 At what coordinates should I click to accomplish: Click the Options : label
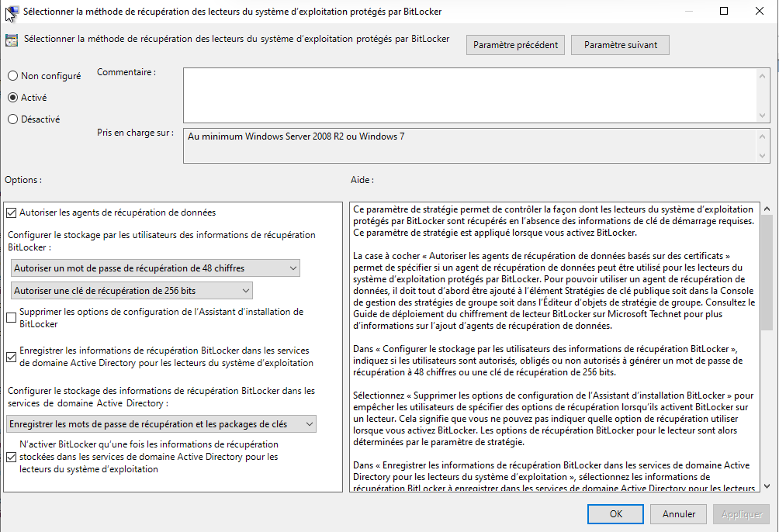pyautogui.click(x=23, y=180)
